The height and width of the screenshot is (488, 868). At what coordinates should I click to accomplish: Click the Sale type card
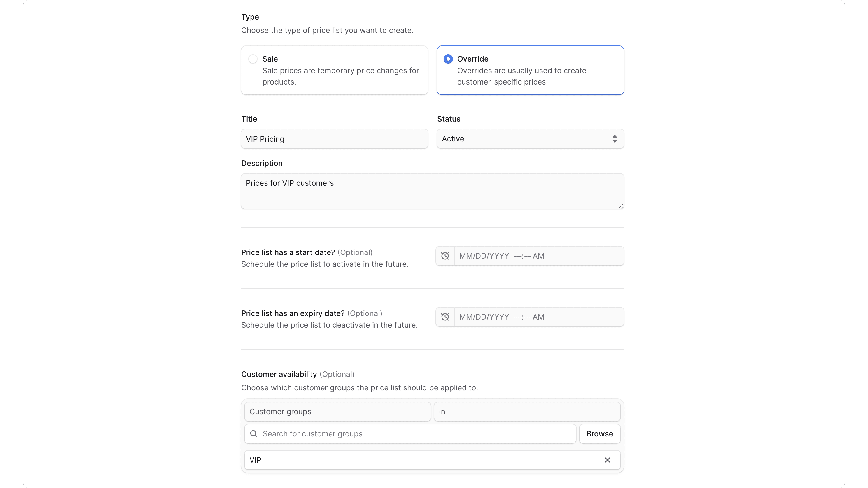coord(334,70)
